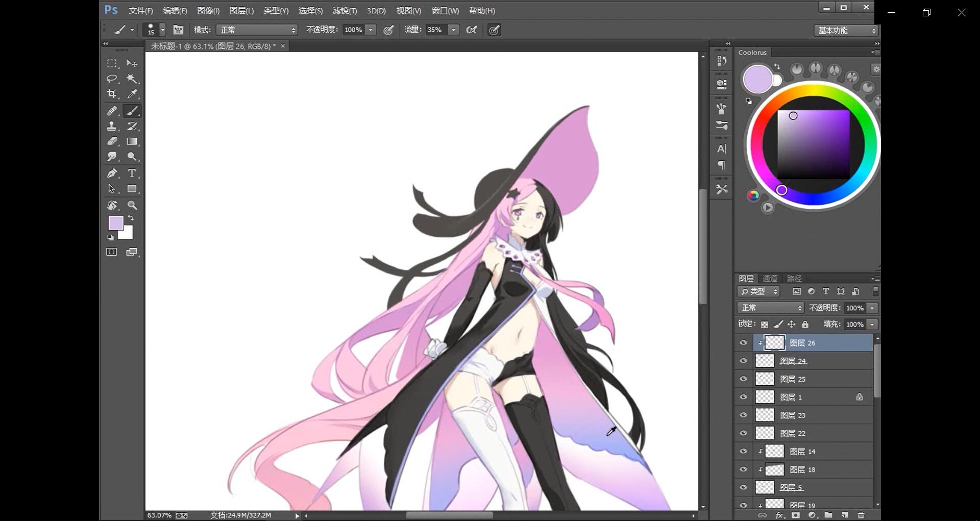
Task: Select the Clone Stamp tool
Action: tap(112, 126)
